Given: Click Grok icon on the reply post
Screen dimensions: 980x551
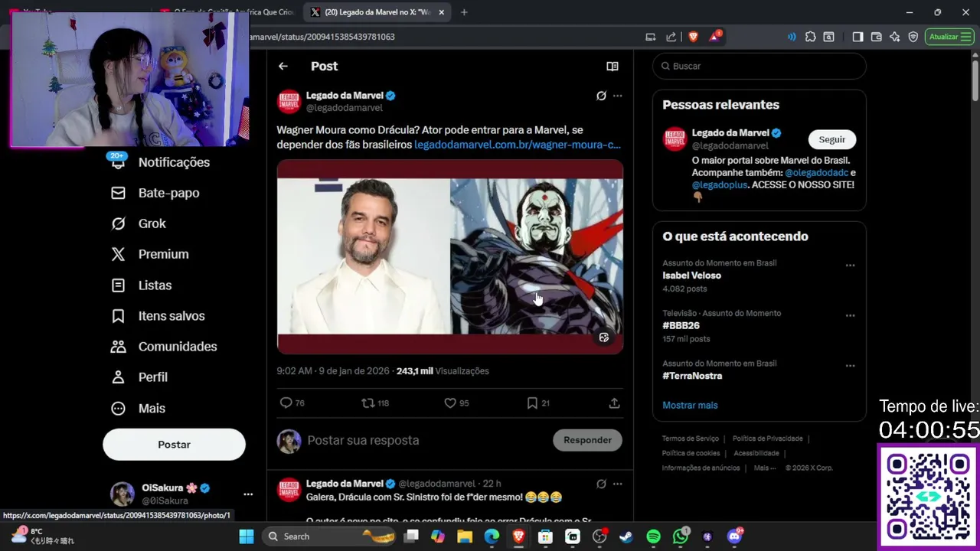Looking at the screenshot, I should (x=601, y=484).
